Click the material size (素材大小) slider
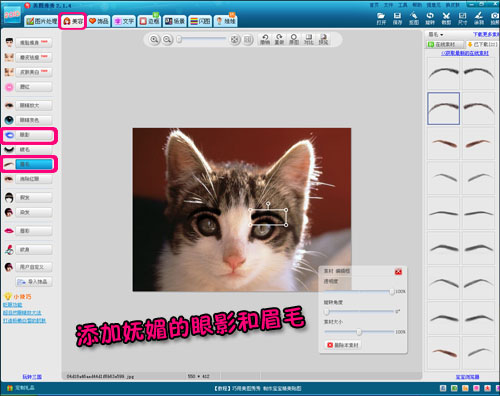 point(359,332)
